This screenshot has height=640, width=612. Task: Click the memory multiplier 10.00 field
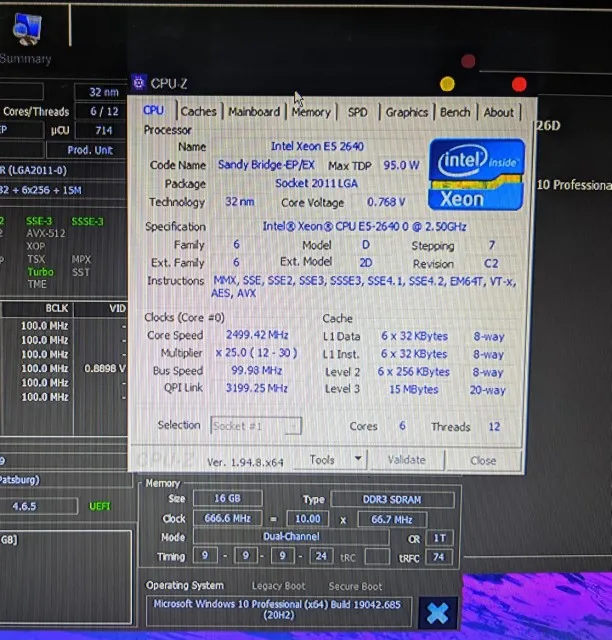point(307,519)
